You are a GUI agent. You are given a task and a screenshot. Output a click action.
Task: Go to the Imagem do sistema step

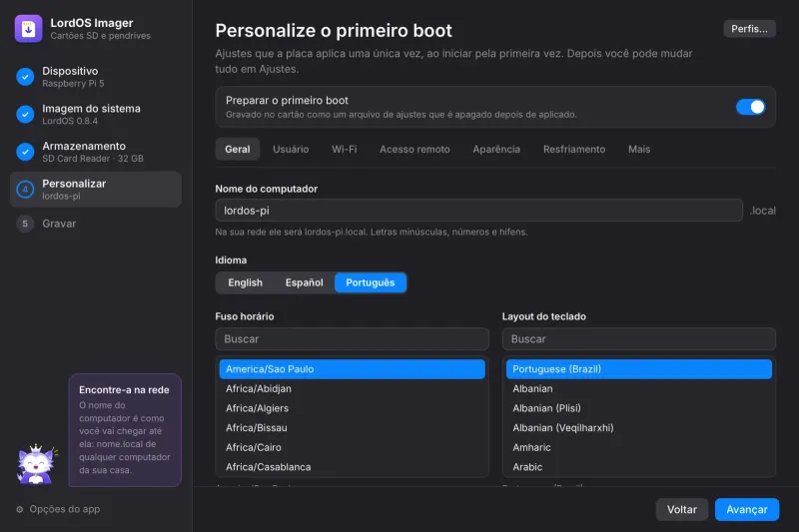point(96,114)
